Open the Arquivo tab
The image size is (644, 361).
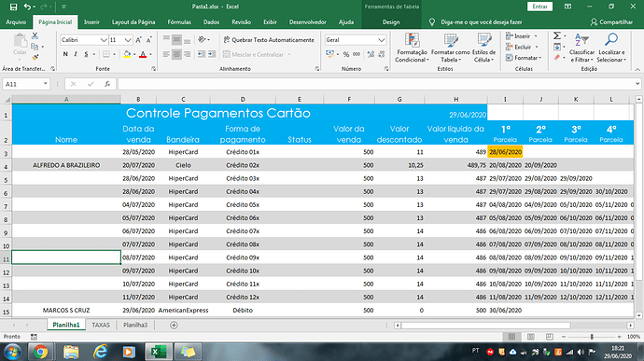[16, 22]
